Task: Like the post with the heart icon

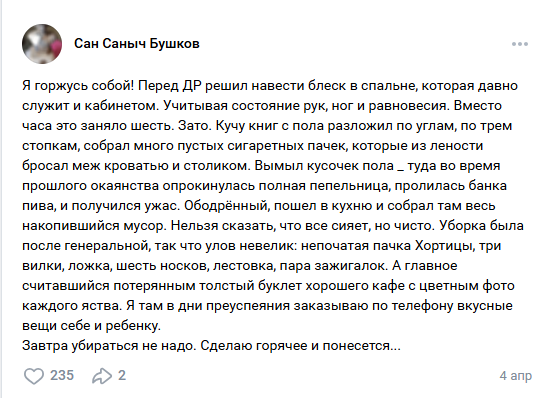Action: pos(33,376)
